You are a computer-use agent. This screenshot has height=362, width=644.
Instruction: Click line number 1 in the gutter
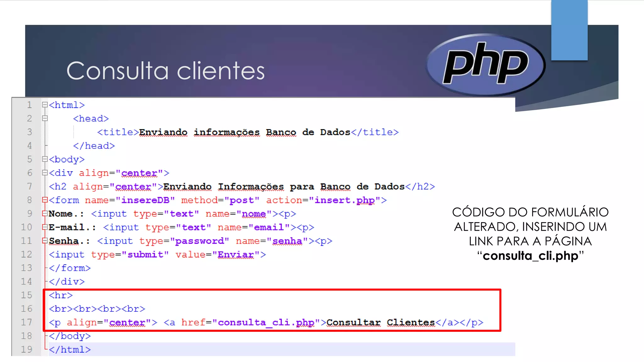coord(29,105)
